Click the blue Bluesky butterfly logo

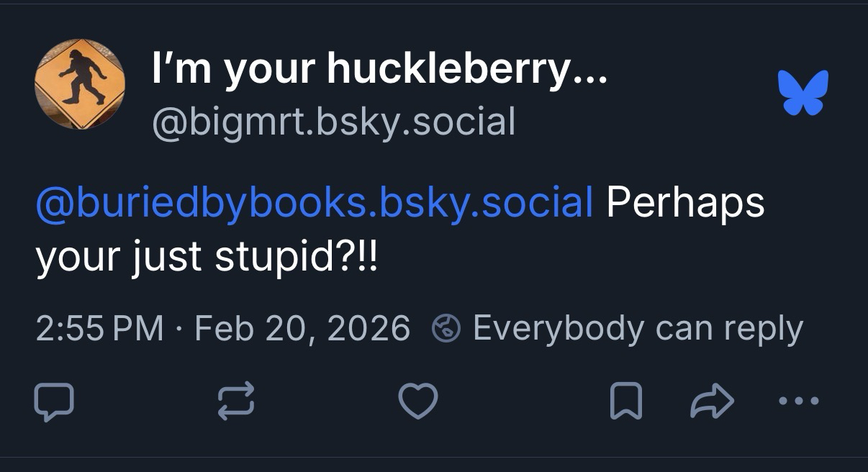[803, 93]
